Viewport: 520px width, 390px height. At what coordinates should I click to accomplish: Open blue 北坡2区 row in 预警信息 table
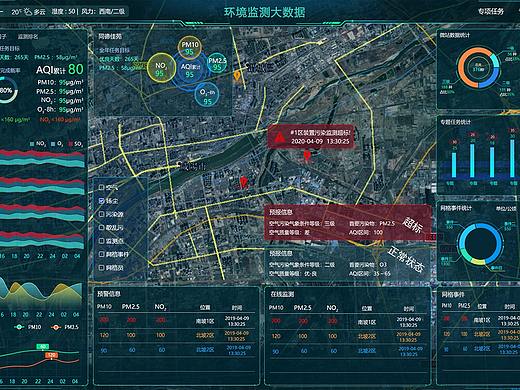pos(177,350)
